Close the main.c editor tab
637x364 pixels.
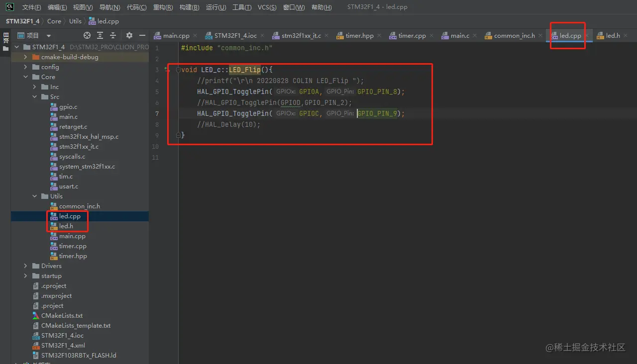(475, 36)
